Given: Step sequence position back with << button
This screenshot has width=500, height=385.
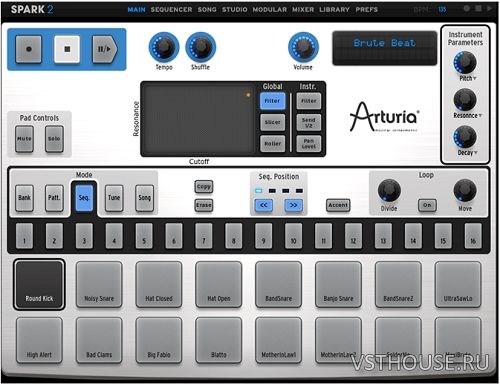Looking at the screenshot, I should pos(263,205).
